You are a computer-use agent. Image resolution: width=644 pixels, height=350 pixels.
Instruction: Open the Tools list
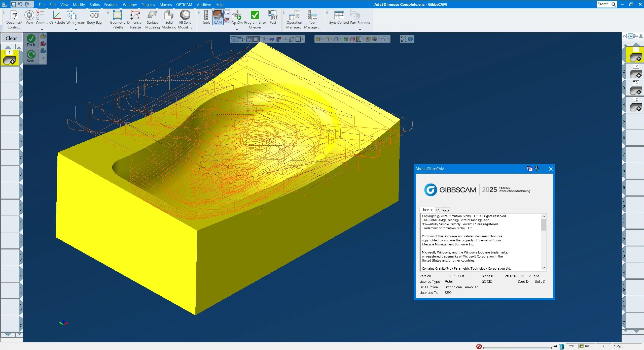206,17
